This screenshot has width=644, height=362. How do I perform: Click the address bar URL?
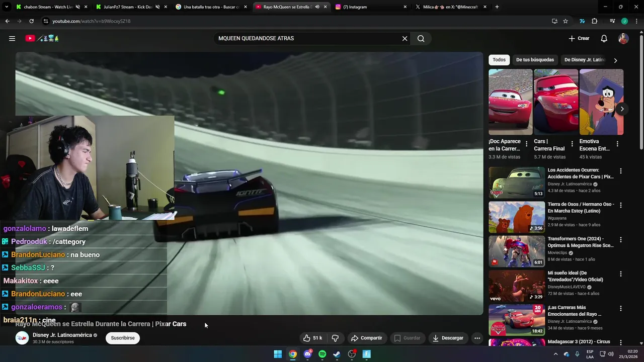92,21
